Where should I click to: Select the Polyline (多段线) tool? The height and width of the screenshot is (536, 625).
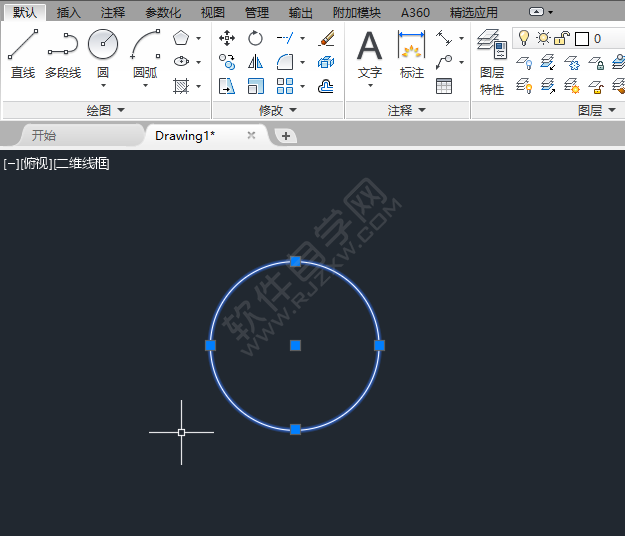click(x=63, y=54)
